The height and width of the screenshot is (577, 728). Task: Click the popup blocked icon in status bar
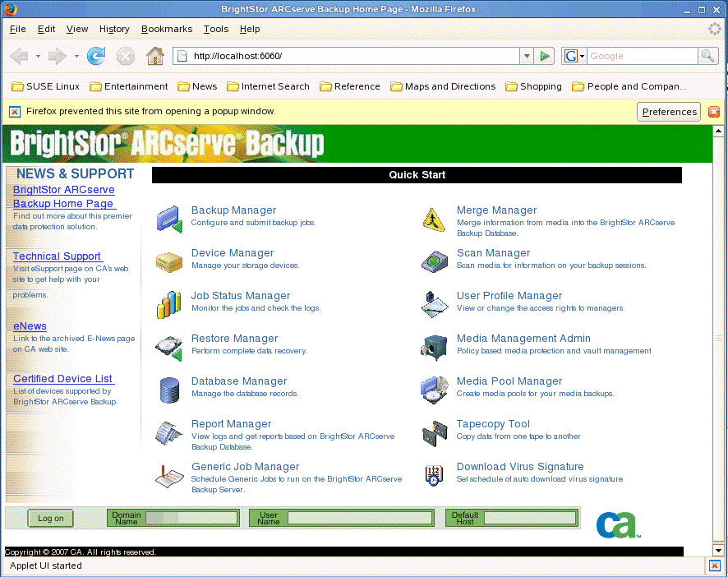(714, 565)
